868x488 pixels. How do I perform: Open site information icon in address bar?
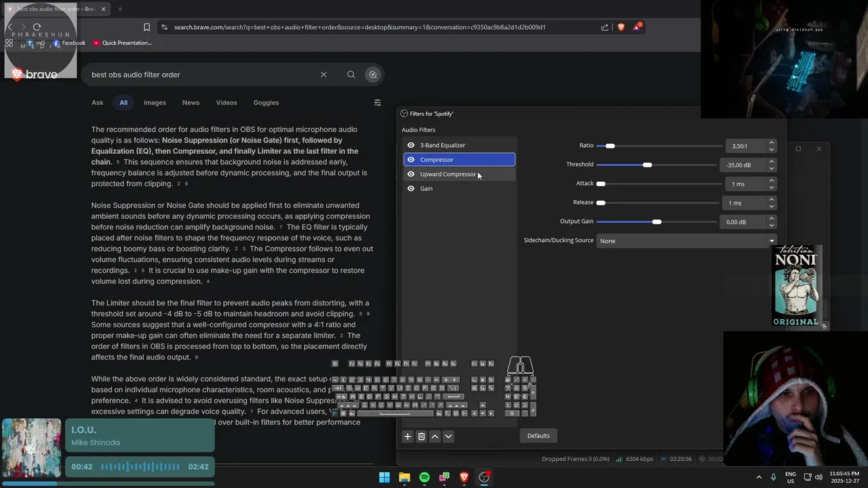point(164,27)
